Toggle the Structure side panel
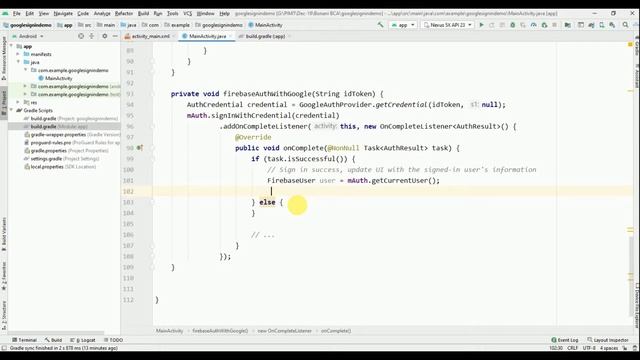Screen dimensions: 640x360 [4, 315]
